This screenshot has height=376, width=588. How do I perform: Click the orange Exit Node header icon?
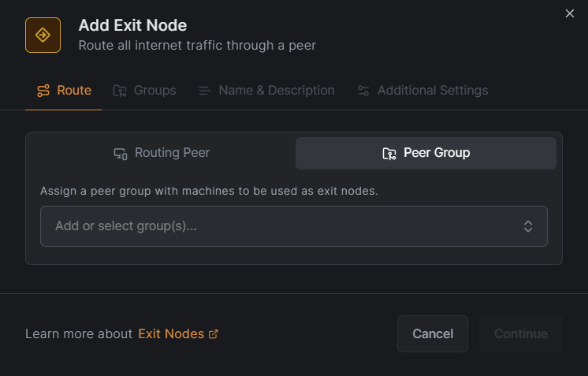pyautogui.click(x=43, y=35)
